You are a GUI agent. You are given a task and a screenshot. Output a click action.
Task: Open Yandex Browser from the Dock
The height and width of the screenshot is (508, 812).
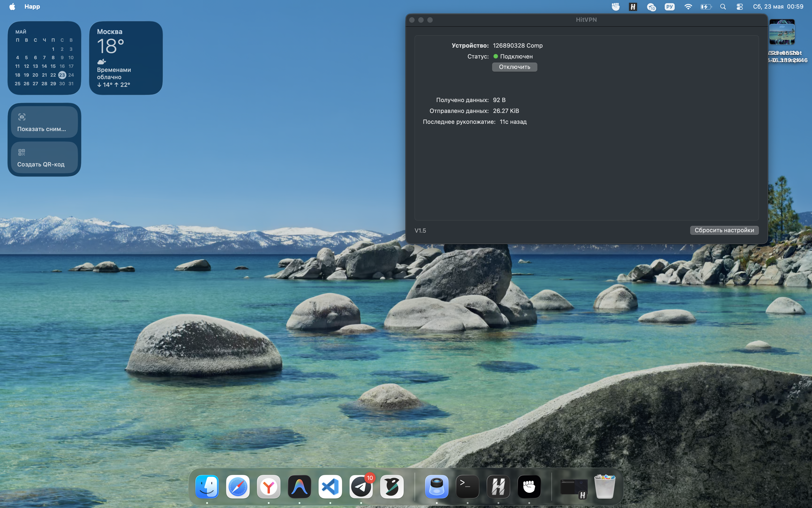coord(268,486)
